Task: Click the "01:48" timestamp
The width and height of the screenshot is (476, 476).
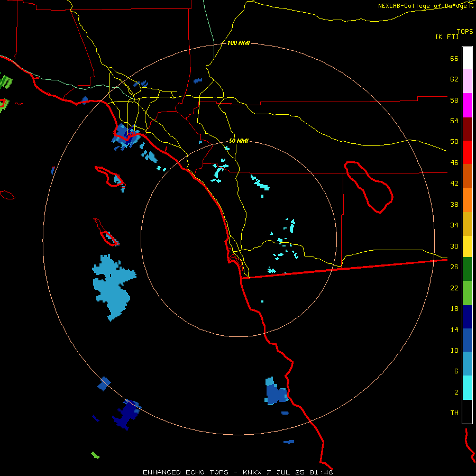Action: [321, 472]
